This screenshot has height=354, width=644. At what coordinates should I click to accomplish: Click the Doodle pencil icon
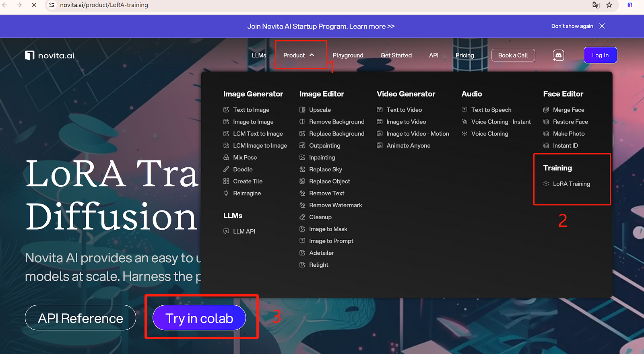click(226, 169)
